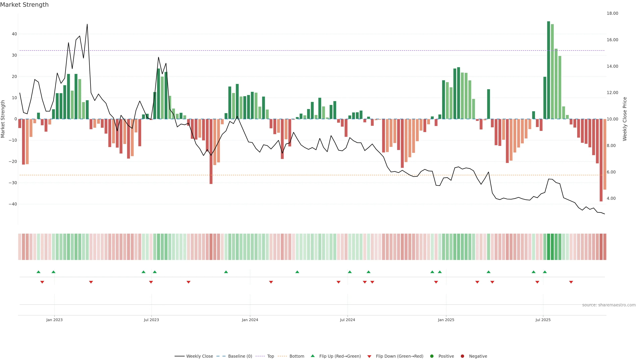Click the rightmost red Flip Down triangle marker

571,282
